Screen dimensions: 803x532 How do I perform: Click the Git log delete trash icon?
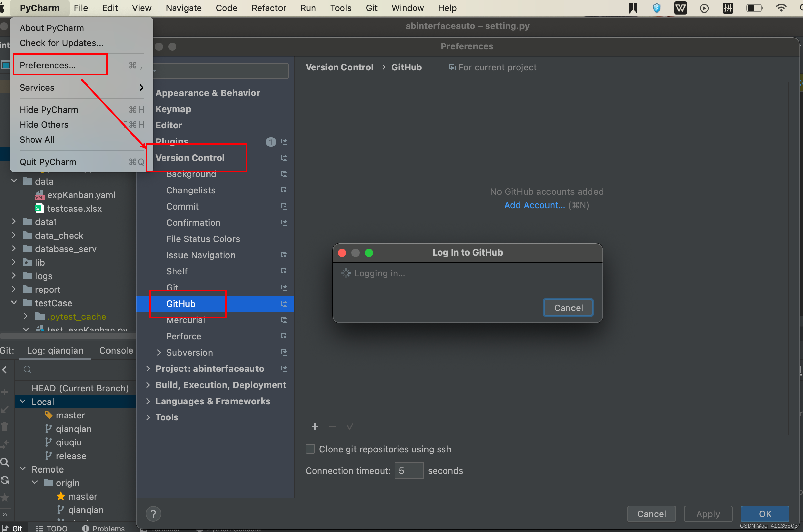(x=5, y=427)
